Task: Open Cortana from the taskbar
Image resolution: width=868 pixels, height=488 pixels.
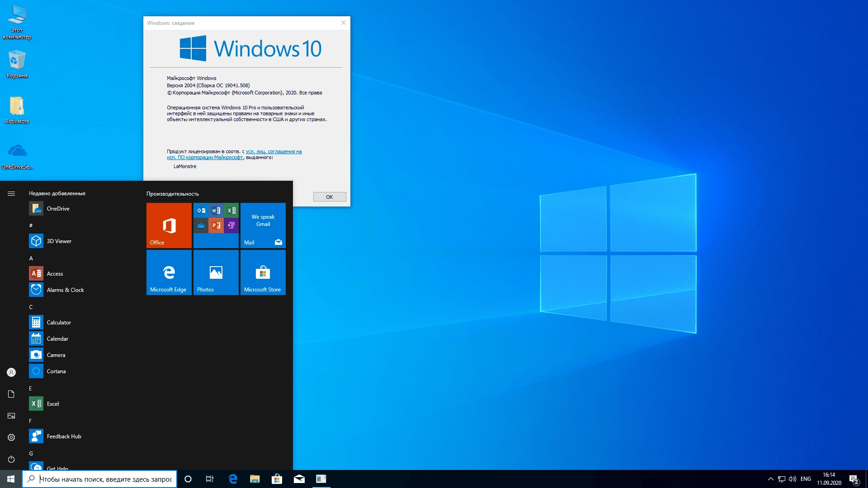Action: (x=188, y=479)
